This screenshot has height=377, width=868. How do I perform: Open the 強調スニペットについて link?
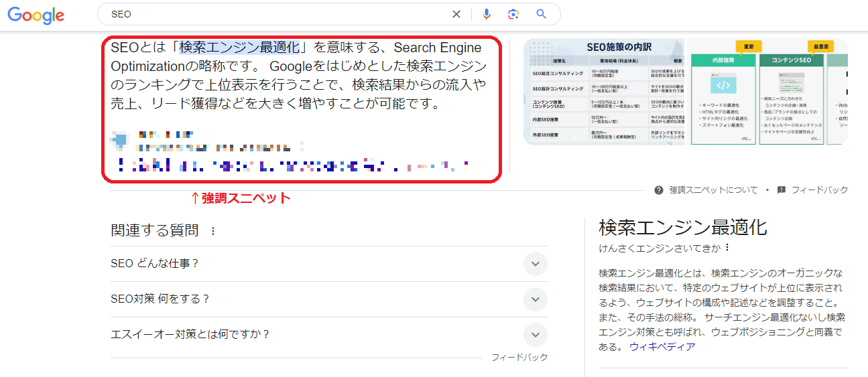(713, 190)
